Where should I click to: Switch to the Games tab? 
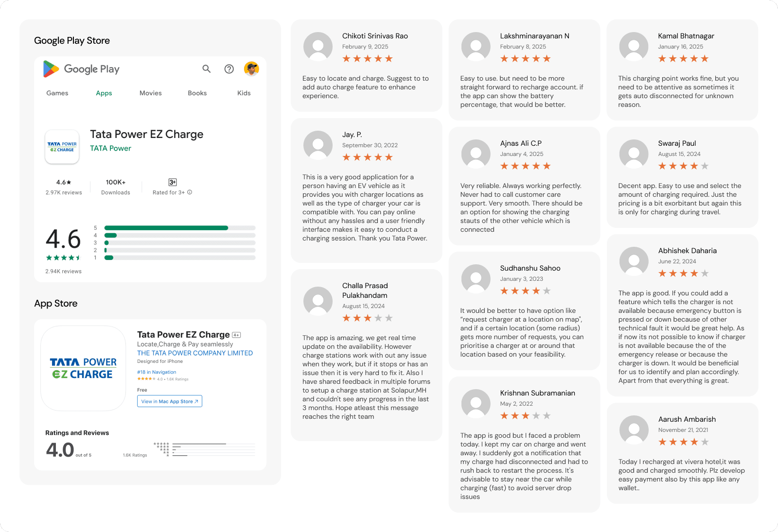(x=57, y=93)
